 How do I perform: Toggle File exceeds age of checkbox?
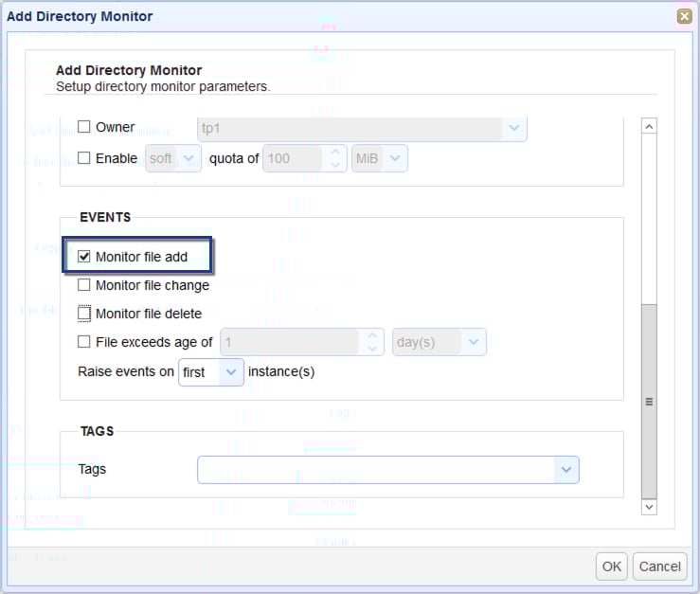pyautogui.click(x=84, y=342)
